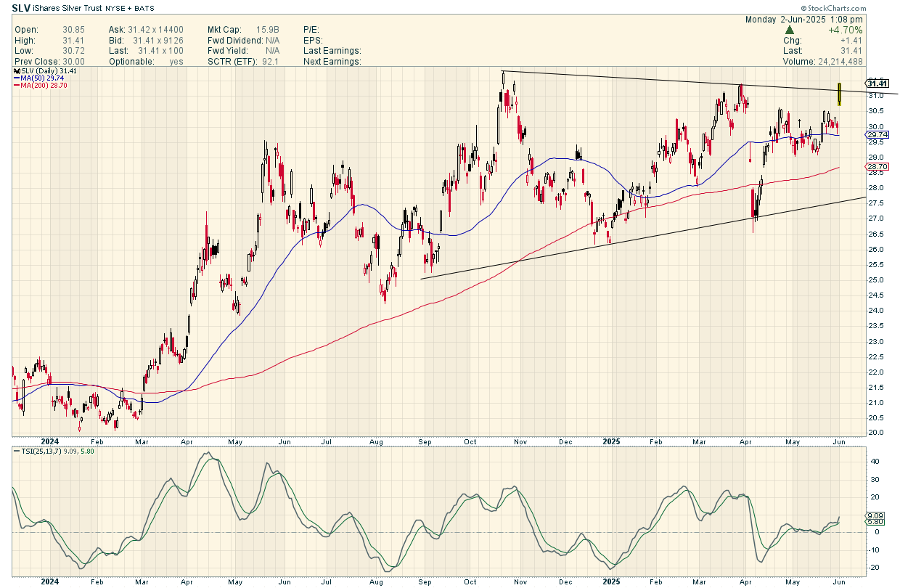Click the Nov month label on price axis
The width and height of the screenshot is (900, 588).
click(520, 441)
